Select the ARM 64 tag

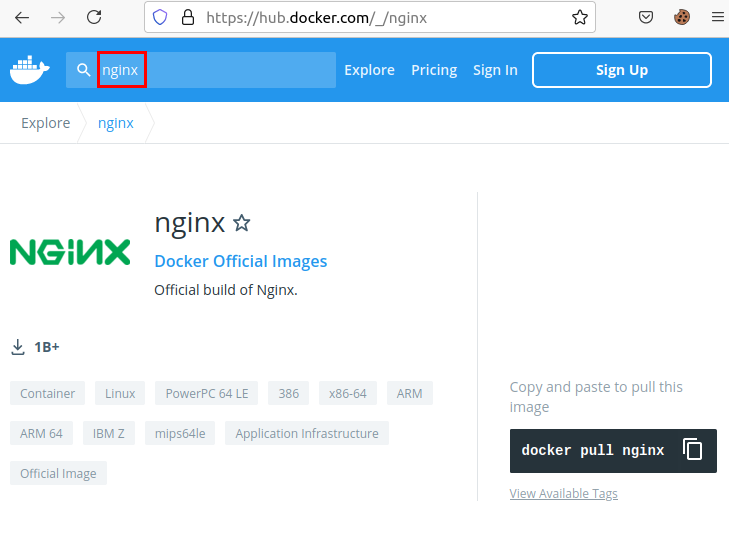(x=41, y=433)
